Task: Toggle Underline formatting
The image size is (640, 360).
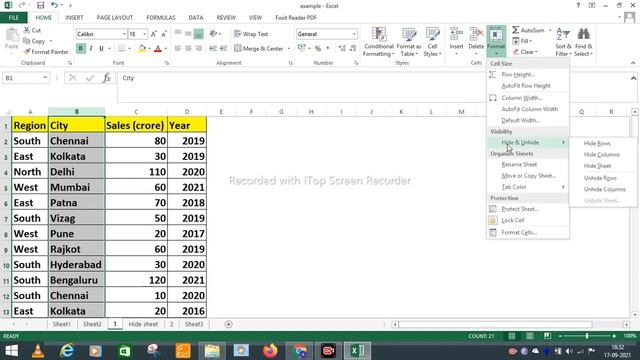Action: (101, 49)
